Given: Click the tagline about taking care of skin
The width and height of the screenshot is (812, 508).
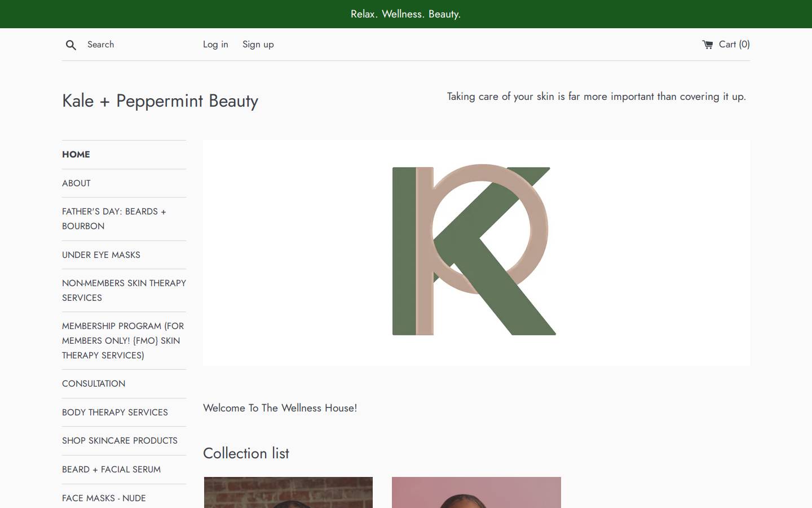Looking at the screenshot, I should [x=597, y=97].
